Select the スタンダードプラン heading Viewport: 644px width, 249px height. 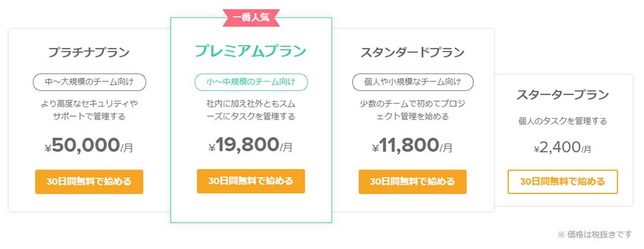coord(412,53)
